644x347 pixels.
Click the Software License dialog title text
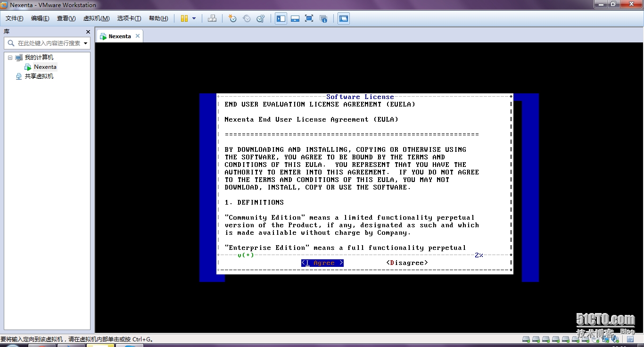[360, 97]
